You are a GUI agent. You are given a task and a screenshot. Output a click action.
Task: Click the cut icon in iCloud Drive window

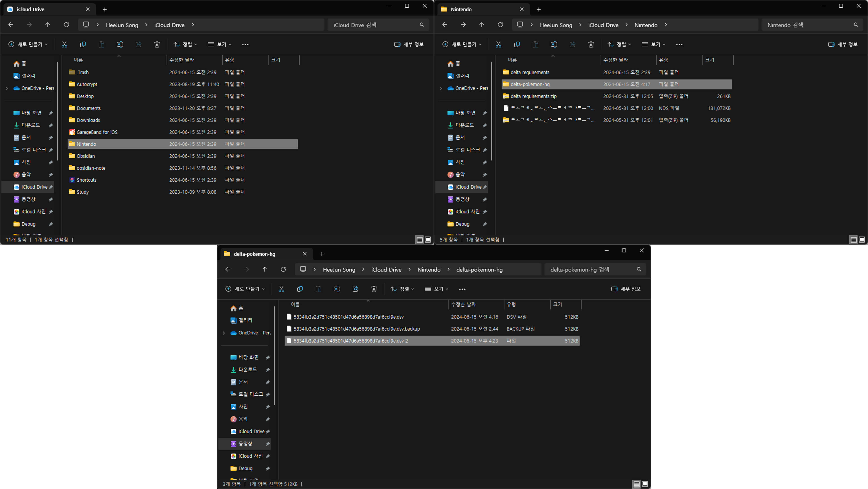click(x=64, y=44)
